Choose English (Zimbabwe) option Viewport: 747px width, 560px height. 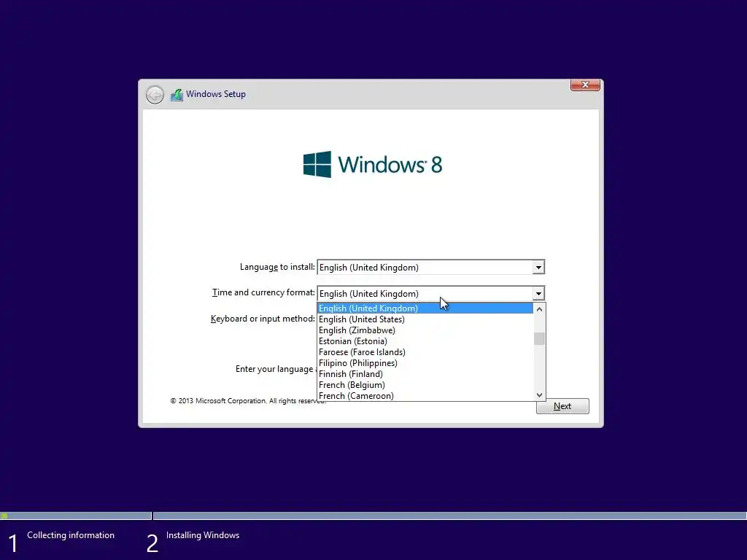[x=425, y=330]
